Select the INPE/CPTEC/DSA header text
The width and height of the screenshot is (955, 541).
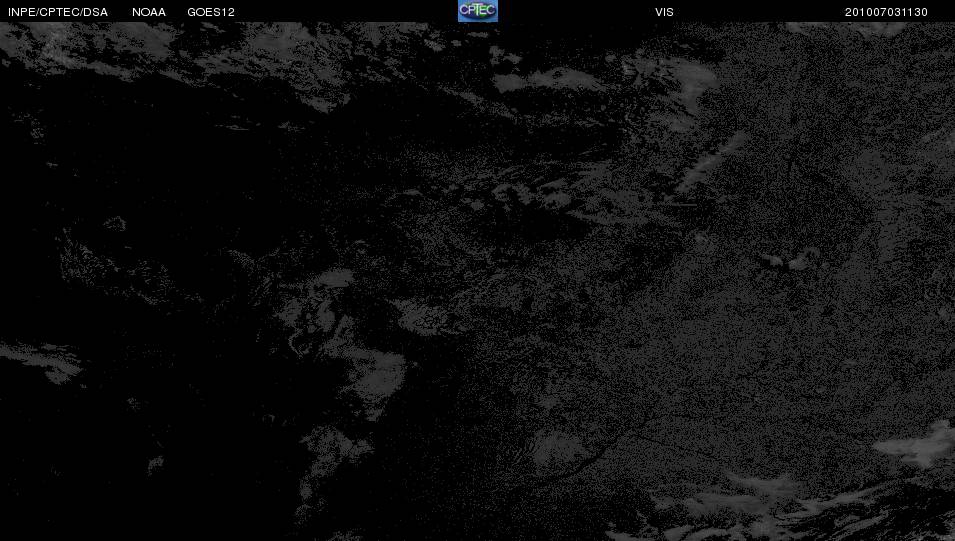[x=58, y=12]
